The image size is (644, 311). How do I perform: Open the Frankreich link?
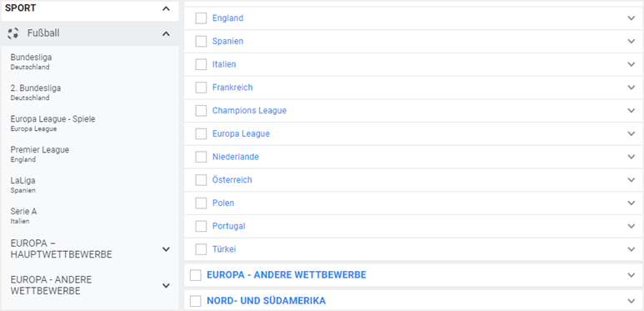pos(232,88)
